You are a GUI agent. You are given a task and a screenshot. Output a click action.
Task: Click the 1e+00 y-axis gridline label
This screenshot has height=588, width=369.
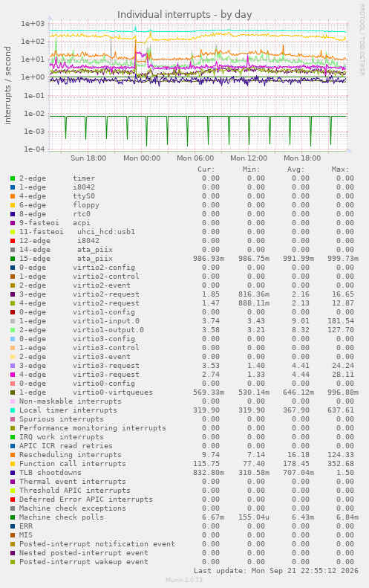pos(32,77)
